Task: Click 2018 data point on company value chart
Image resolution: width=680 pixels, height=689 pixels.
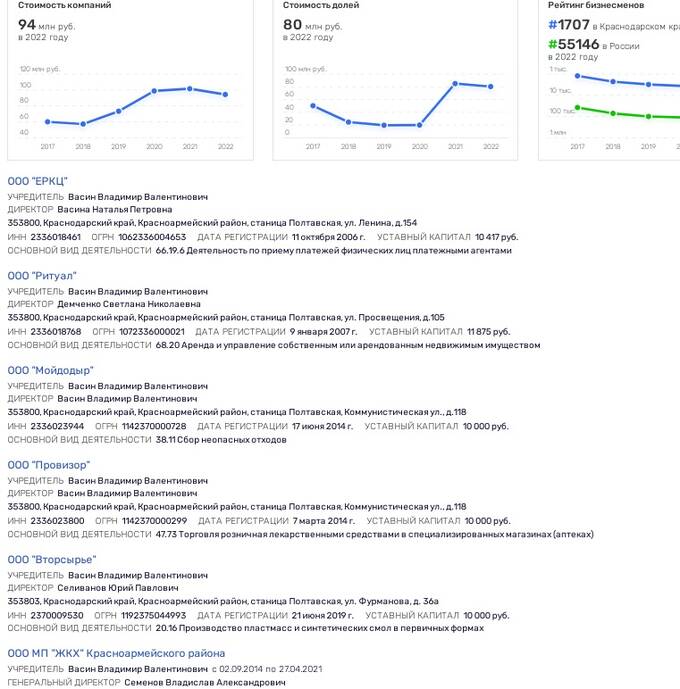Action: 83,124
